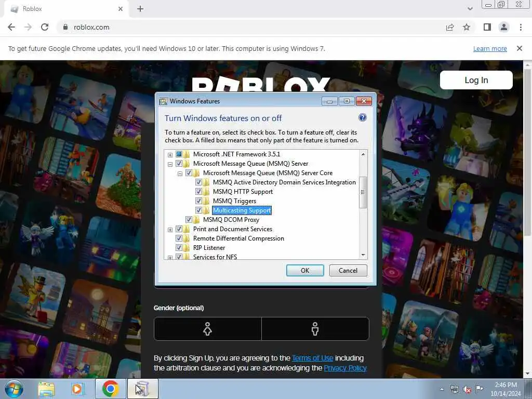Click feature list scroll up arrow
The image size is (532, 399).
[363, 154]
